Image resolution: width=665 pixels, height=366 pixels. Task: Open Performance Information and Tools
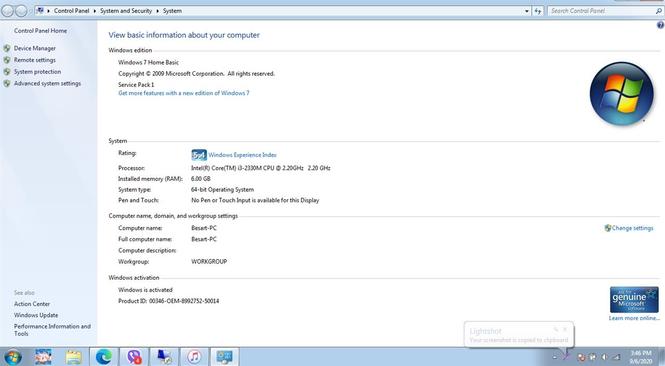coord(52,330)
